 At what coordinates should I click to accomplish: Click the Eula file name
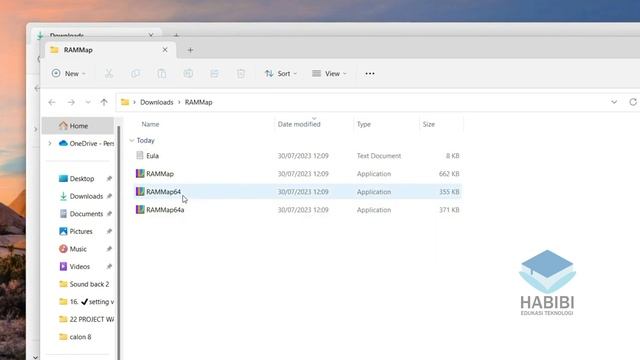[x=153, y=156]
